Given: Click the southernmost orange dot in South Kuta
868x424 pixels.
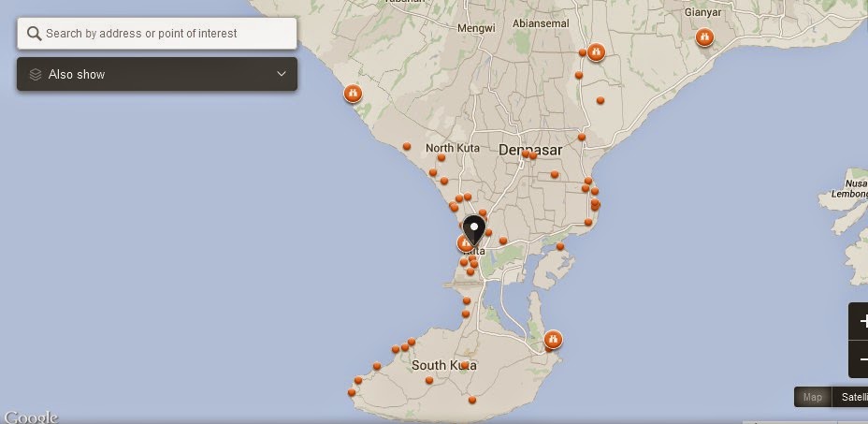Looking at the screenshot, I should pyautogui.click(x=471, y=400).
